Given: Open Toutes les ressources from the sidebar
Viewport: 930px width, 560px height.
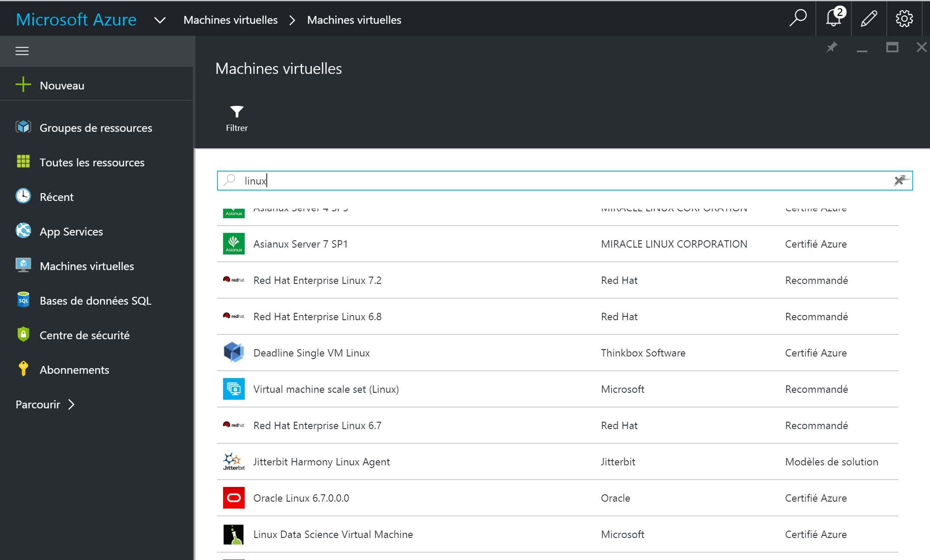Looking at the screenshot, I should (x=92, y=162).
